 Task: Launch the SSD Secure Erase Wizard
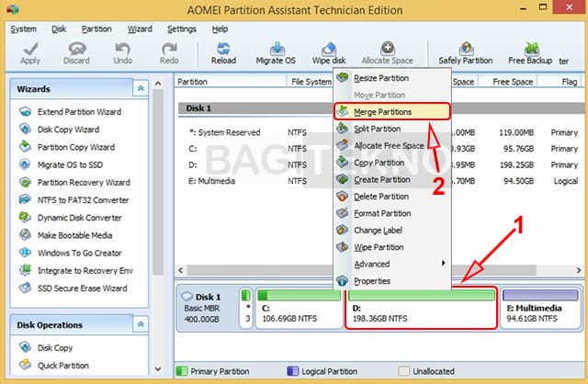[73, 288]
